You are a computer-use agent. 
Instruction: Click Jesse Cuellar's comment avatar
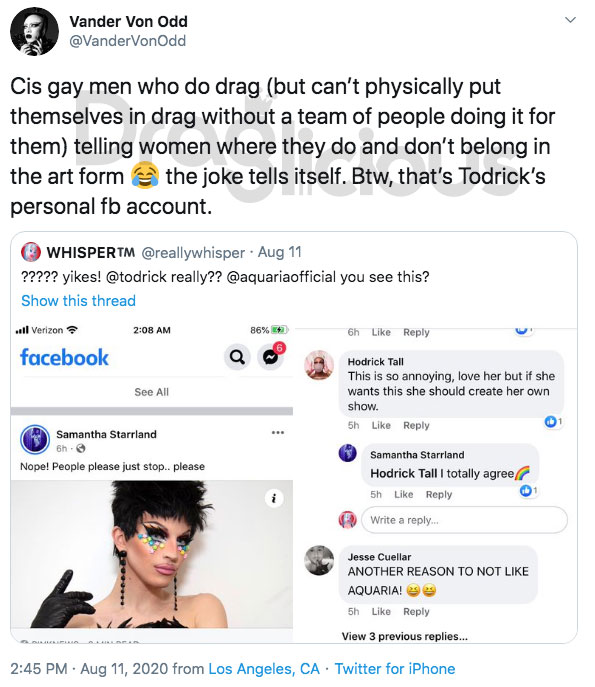click(x=319, y=560)
